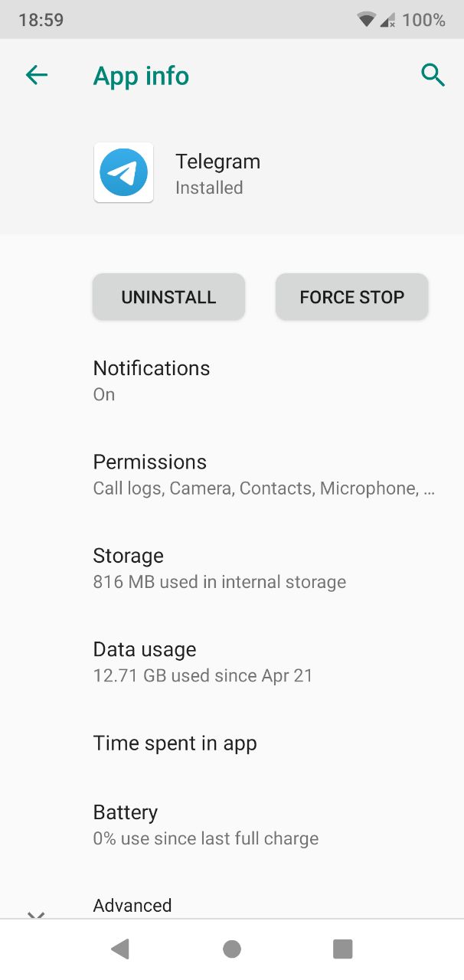View Storage usage details
Screen dimensions: 464x980
point(219,568)
